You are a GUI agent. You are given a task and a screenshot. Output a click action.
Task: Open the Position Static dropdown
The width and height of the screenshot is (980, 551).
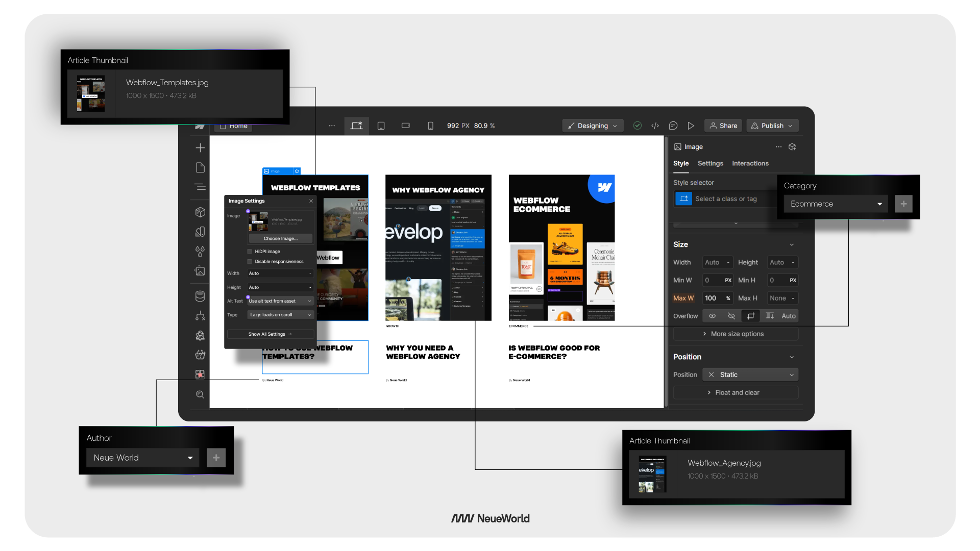coord(750,374)
